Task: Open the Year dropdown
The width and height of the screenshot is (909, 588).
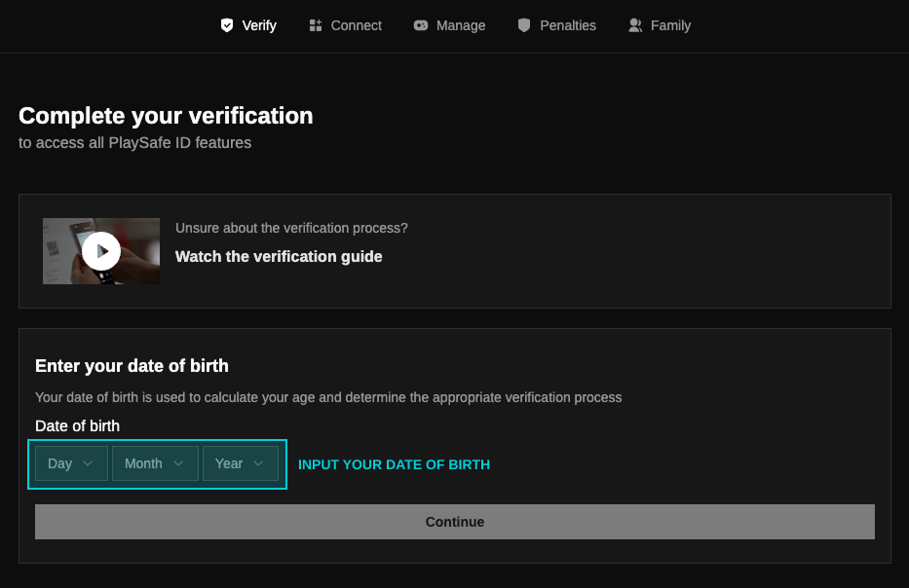Action: click(240, 463)
